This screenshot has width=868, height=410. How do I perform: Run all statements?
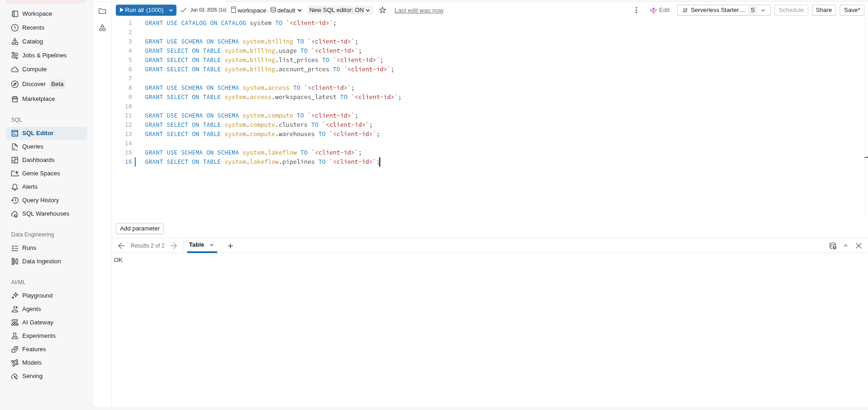point(141,10)
